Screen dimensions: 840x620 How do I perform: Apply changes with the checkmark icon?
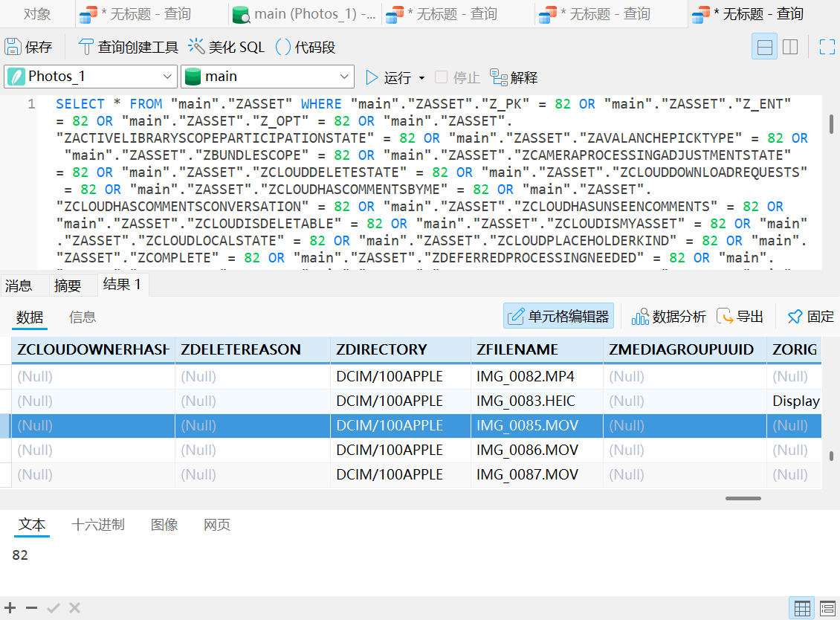(53, 607)
